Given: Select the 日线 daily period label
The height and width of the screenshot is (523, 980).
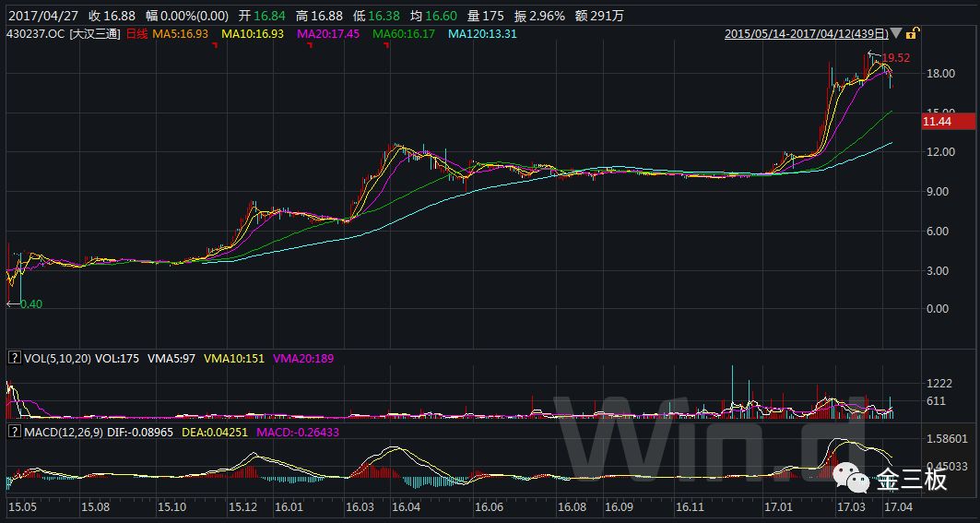Looking at the screenshot, I should (136, 34).
